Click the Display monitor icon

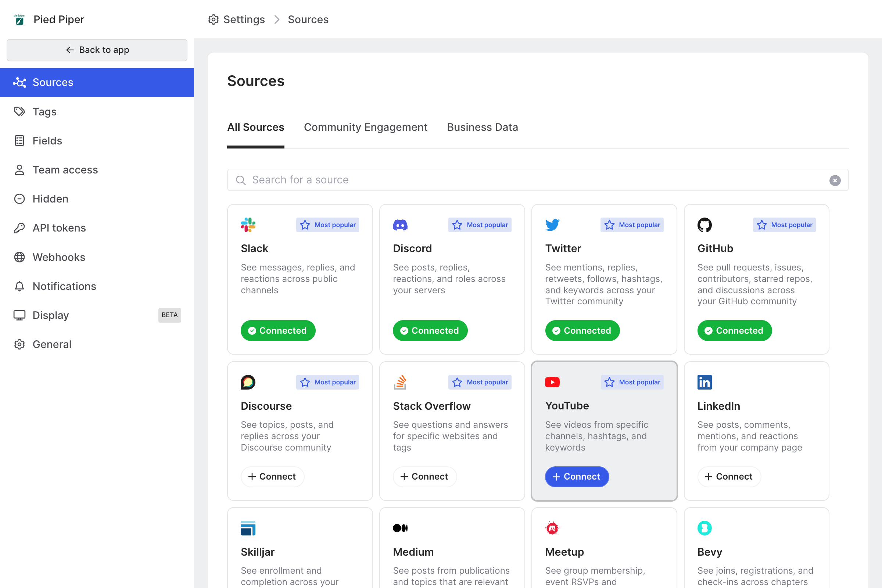click(19, 315)
